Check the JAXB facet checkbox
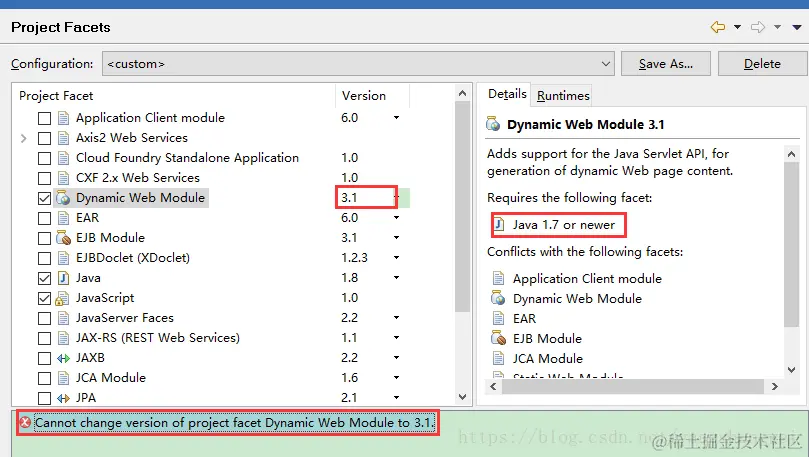 (44, 358)
